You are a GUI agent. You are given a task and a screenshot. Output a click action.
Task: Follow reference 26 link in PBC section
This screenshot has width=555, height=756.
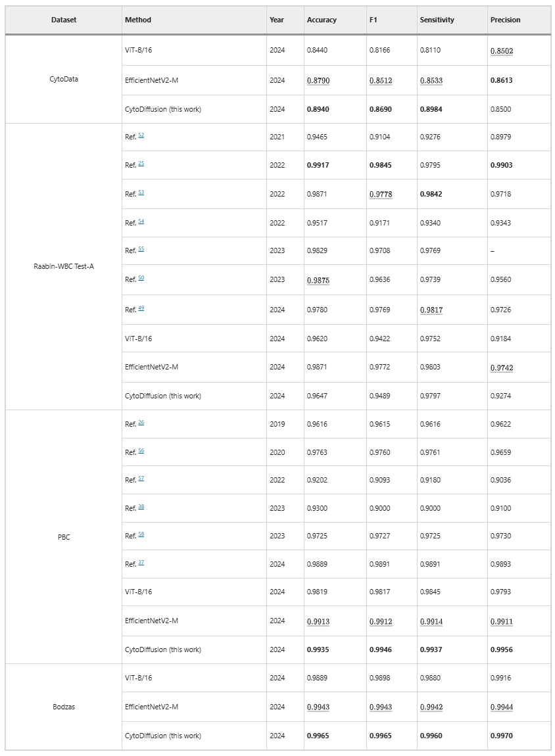(x=141, y=423)
